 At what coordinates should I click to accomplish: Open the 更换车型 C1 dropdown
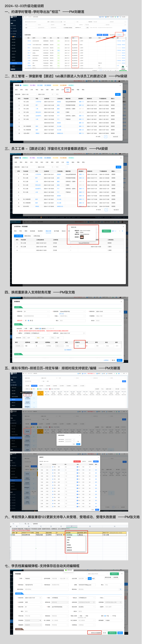tap(36, 312)
